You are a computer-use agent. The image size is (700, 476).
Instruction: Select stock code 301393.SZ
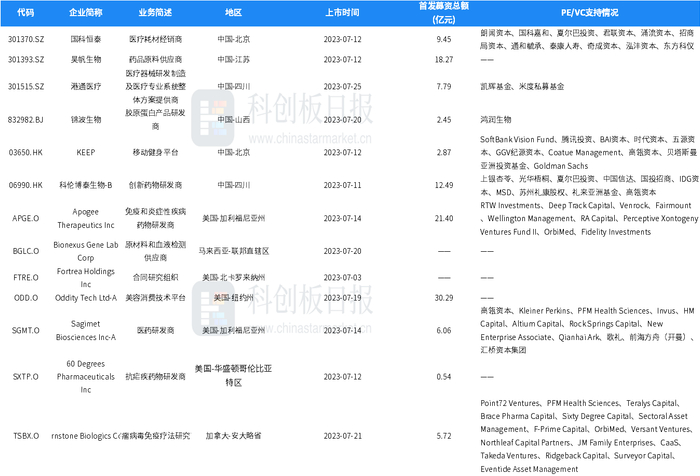(26, 59)
